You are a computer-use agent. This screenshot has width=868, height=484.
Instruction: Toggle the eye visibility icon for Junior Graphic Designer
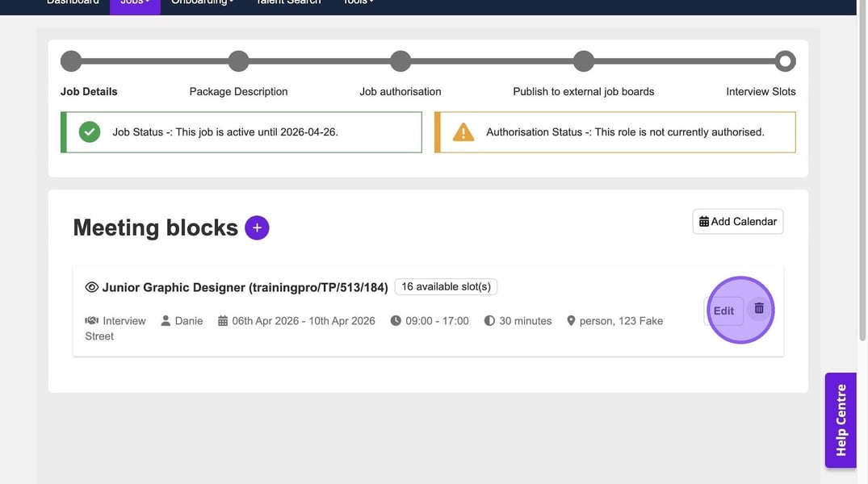tap(92, 287)
